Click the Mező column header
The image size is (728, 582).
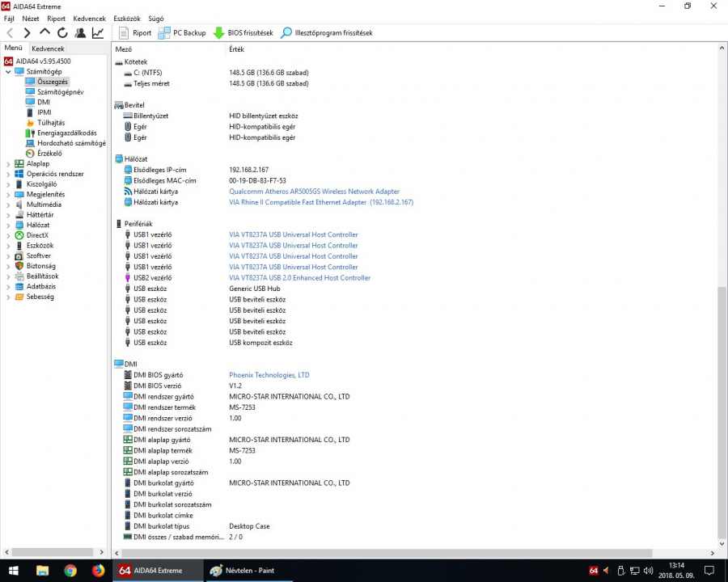coord(124,49)
